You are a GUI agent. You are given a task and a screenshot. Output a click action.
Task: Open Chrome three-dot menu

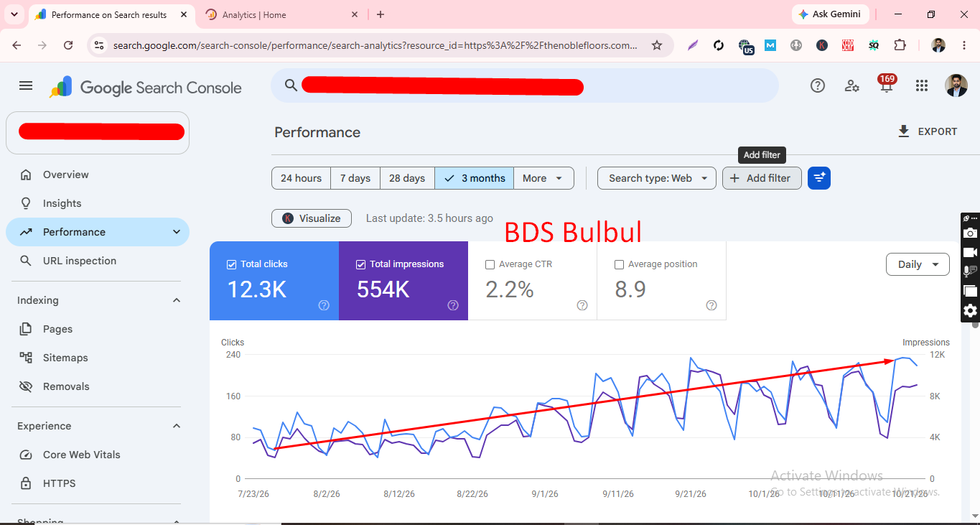963,45
